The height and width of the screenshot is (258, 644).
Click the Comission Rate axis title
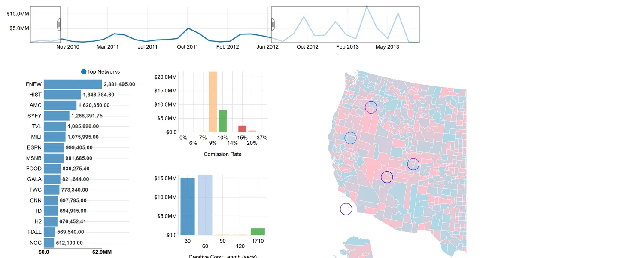pos(222,154)
